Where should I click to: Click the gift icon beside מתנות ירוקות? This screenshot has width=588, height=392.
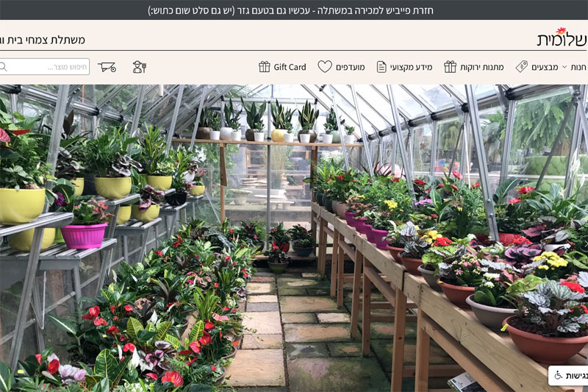tap(450, 67)
